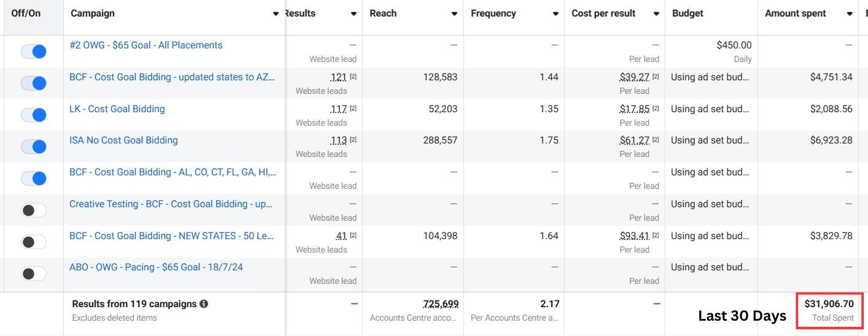
Task: Open BCF NEW STATES campaign link
Action: click(172, 236)
